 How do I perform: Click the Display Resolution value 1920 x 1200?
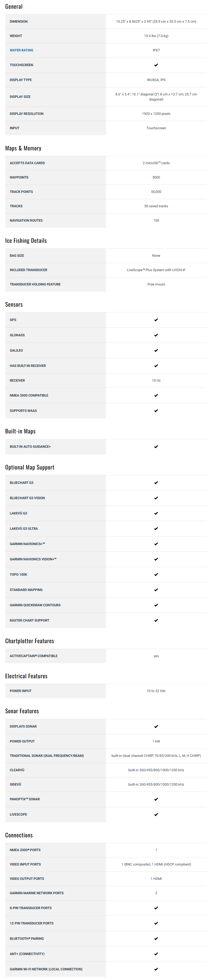pos(156,114)
